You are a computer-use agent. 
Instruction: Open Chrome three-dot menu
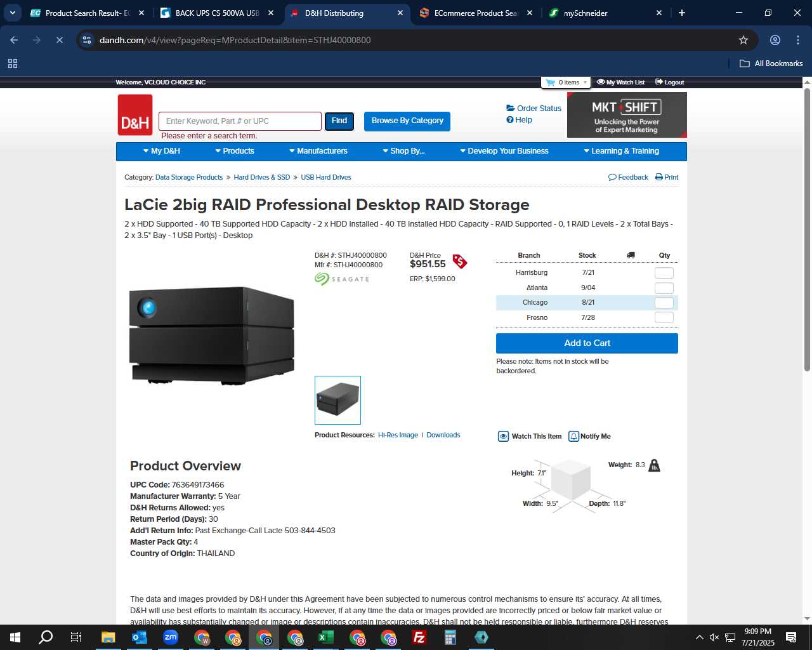point(798,40)
